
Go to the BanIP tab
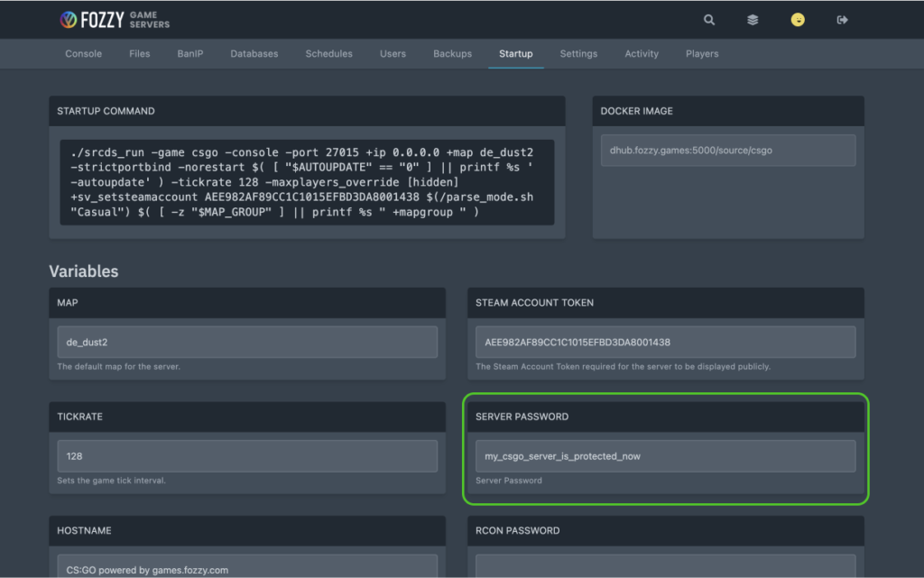[189, 53]
